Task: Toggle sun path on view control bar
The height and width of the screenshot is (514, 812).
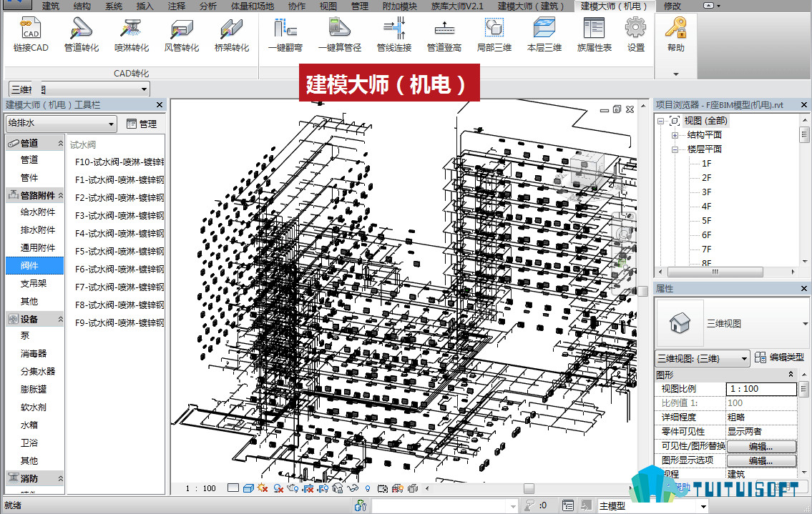Action: point(263,488)
